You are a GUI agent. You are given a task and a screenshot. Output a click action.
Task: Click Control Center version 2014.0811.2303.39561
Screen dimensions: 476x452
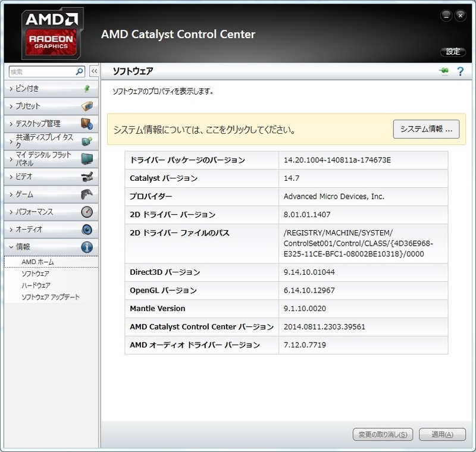point(324,327)
